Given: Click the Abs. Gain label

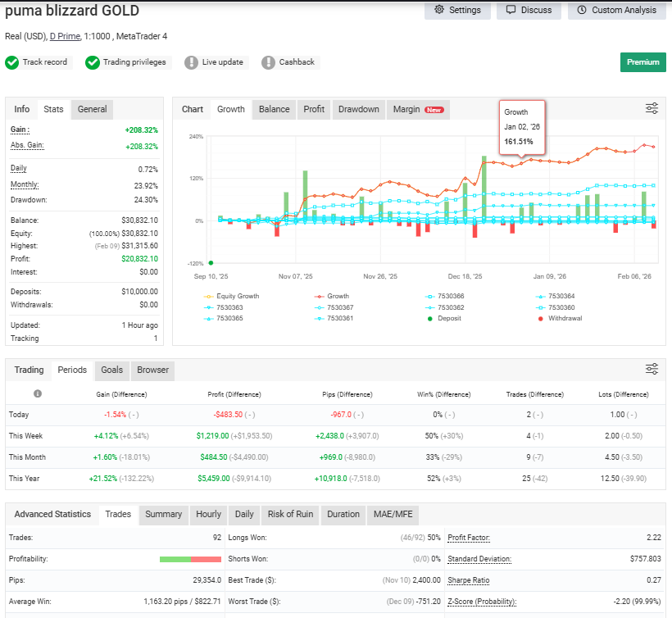Looking at the screenshot, I should coord(27,145).
